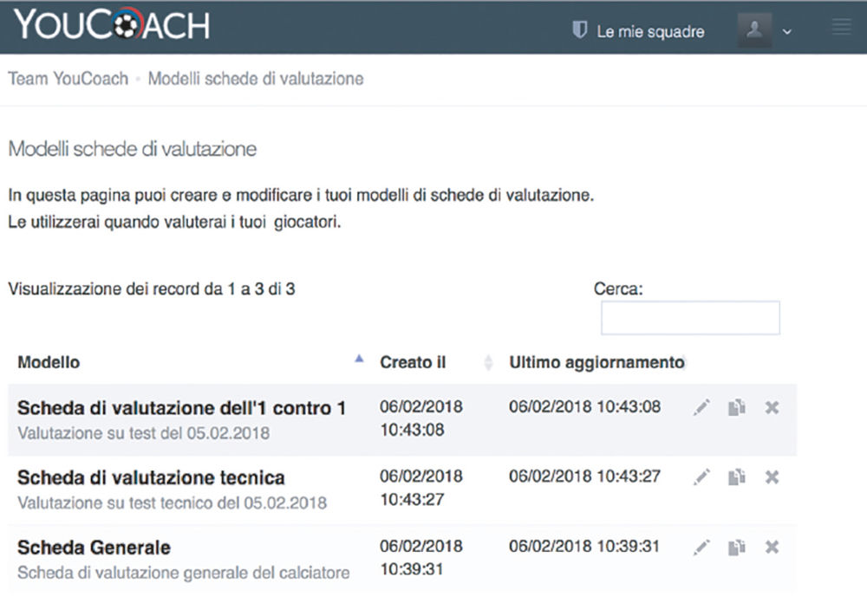Remove the 'Scheda di valutazione tecnica' model

771,477
